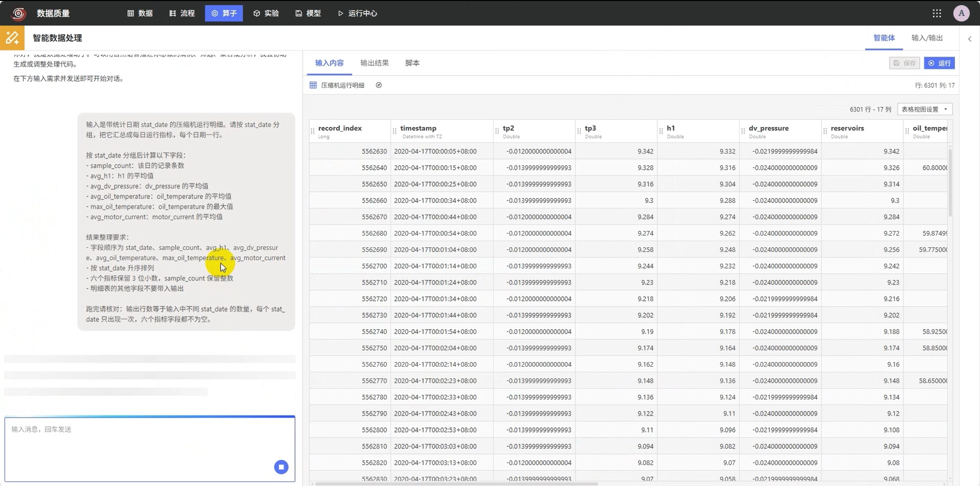Grab the timestamp column drag handle
980x486 pixels.
(395, 132)
